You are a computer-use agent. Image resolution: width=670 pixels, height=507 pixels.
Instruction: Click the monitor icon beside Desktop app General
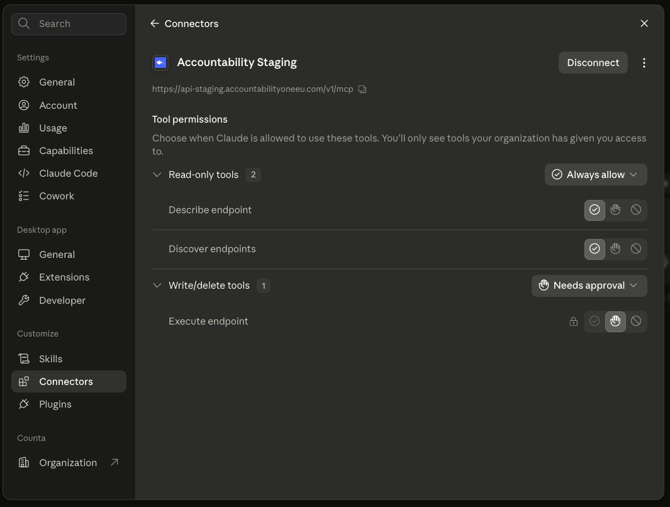[24, 255]
